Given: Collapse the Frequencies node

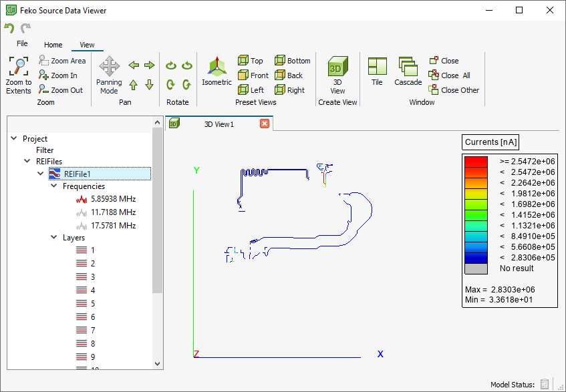Looking at the screenshot, I should (x=55, y=187).
